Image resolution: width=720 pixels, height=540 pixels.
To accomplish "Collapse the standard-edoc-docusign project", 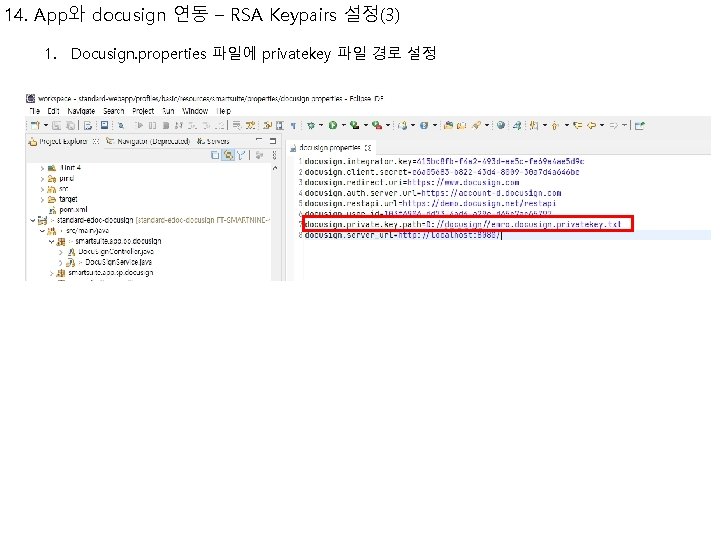I will click(33, 220).
